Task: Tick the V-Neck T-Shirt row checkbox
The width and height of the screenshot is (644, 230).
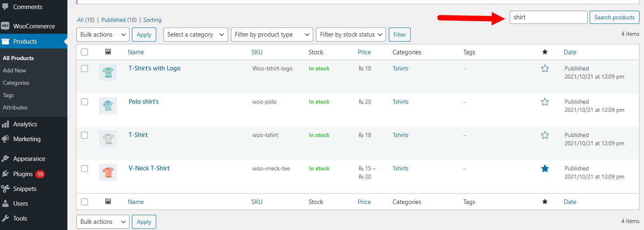Action: pyautogui.click(x=85, y=168)
